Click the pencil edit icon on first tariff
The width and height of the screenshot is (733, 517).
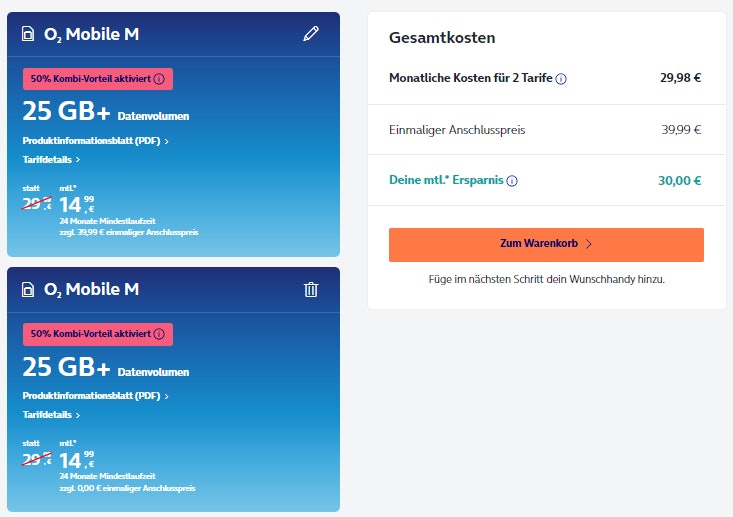(x=311, y=34)
